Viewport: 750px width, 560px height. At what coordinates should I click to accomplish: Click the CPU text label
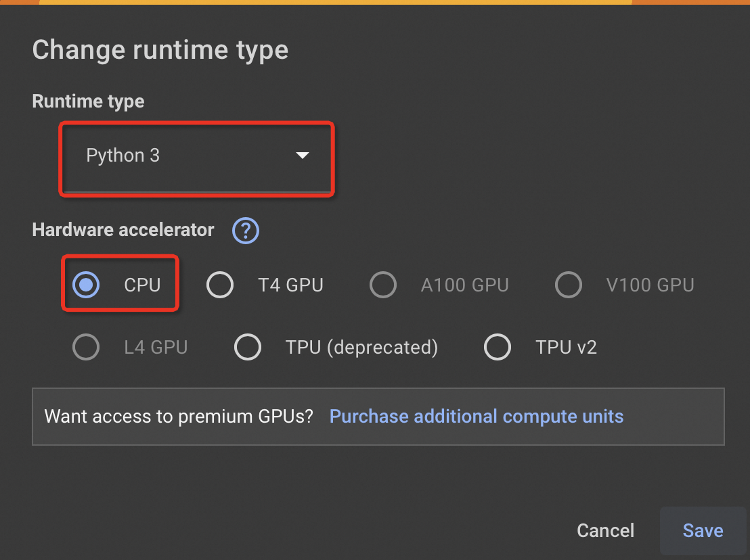point(142,285)
